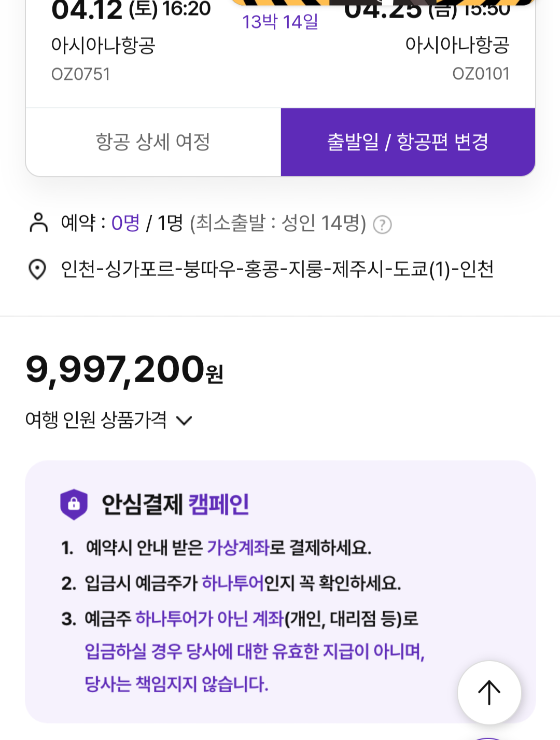Viewport: 560px width, 740px height.
Task: Click 하나투어가 아닌 계좌 warning text
Action: coord(209,619)
